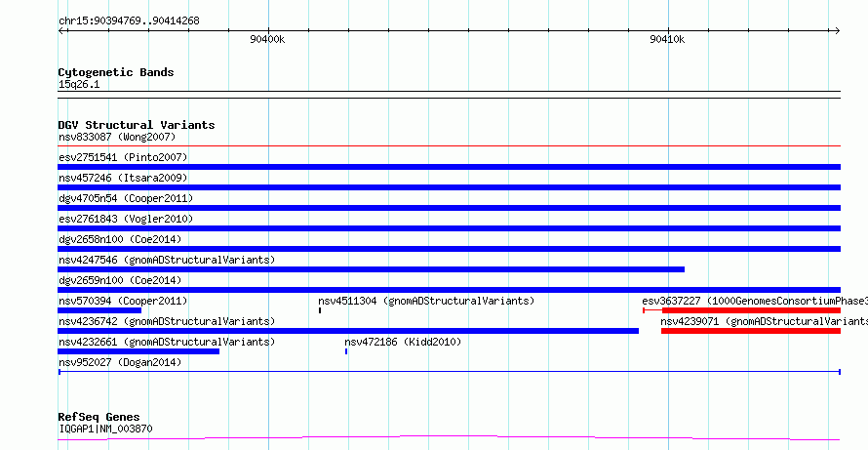The image size is (868, 450).
Task: Click the tiny black nsv4511304 variant mark
Action: [320, 310]
